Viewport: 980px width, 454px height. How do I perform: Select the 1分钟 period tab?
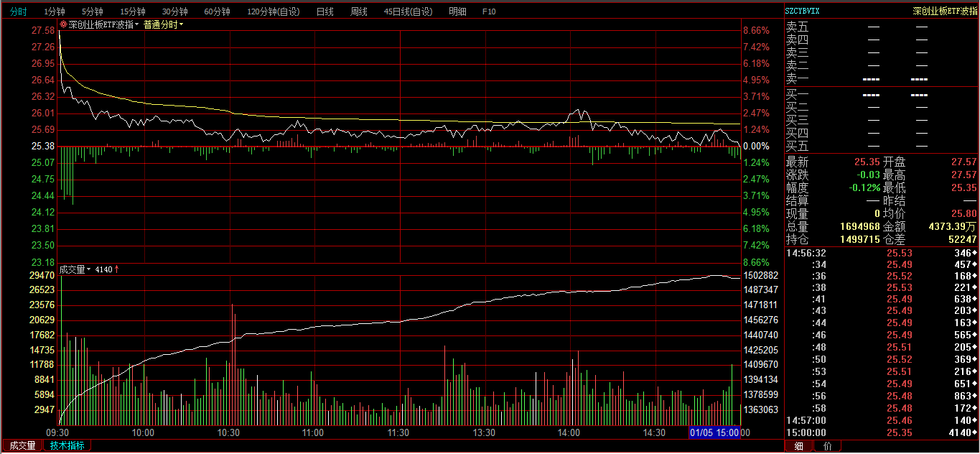55,11
